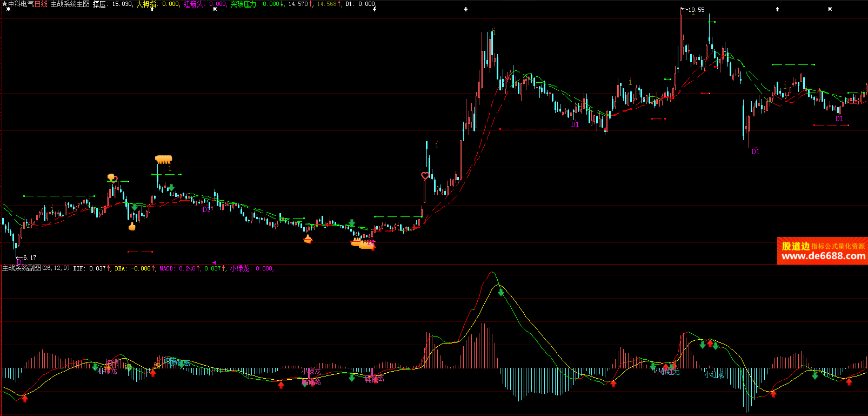Screen dimensions: 868x416
Task: Click the green down arrow on MACD peak
Action: tap(501, 293)
